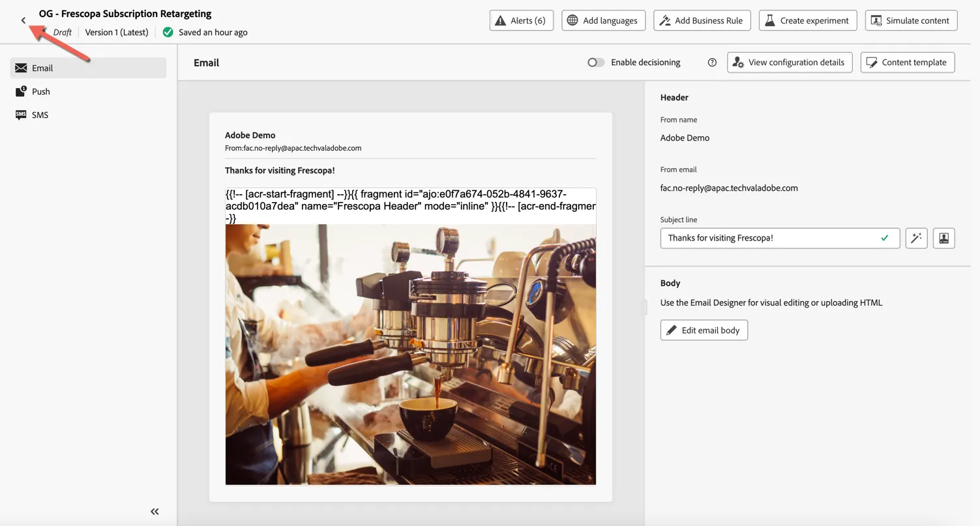Click the 'Version 1 (Latest)' label
This screenshot has height=526, width=980.
[x=117, y=32]
